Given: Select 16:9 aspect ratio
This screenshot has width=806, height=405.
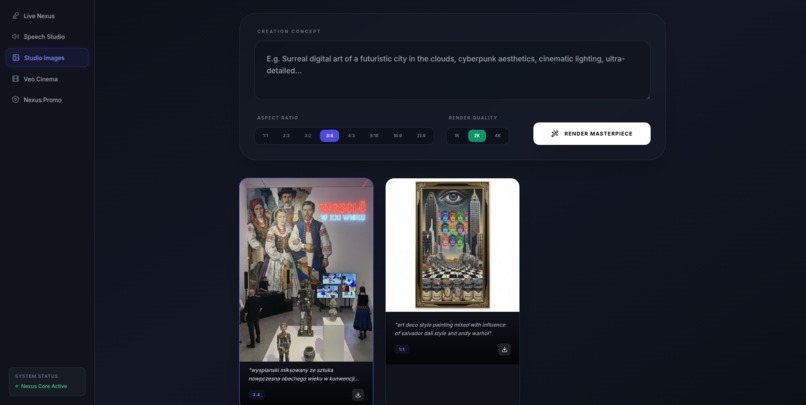Looking at the screenshot, I should coord(397,136).
